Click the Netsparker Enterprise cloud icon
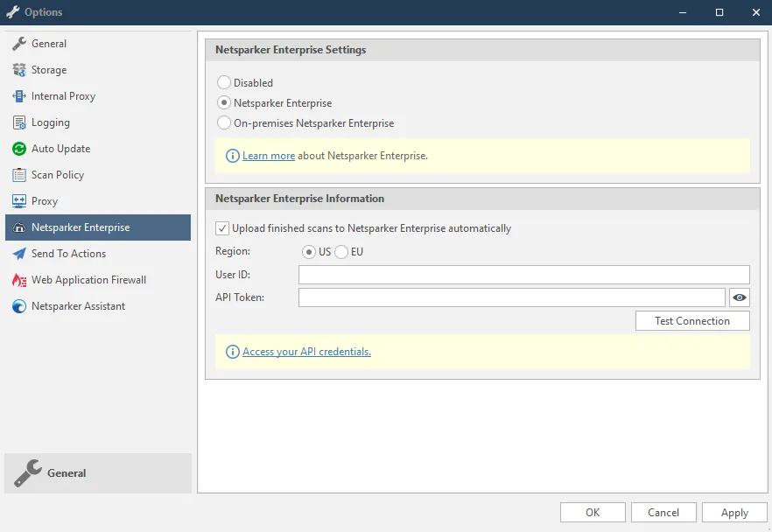Image resolution: width=772 pixels, height=532 pixels. [19, 227]
